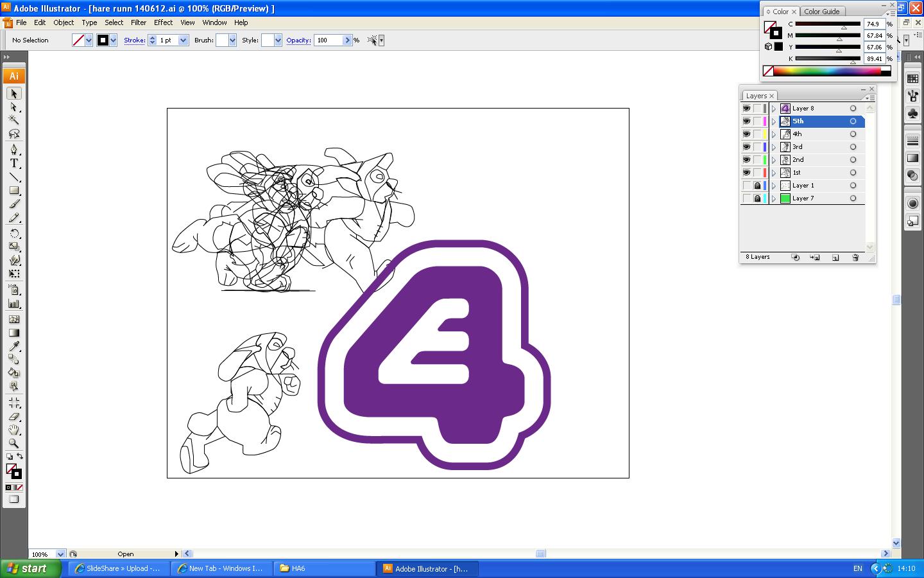Select the Gradient tool

point(13,333)
